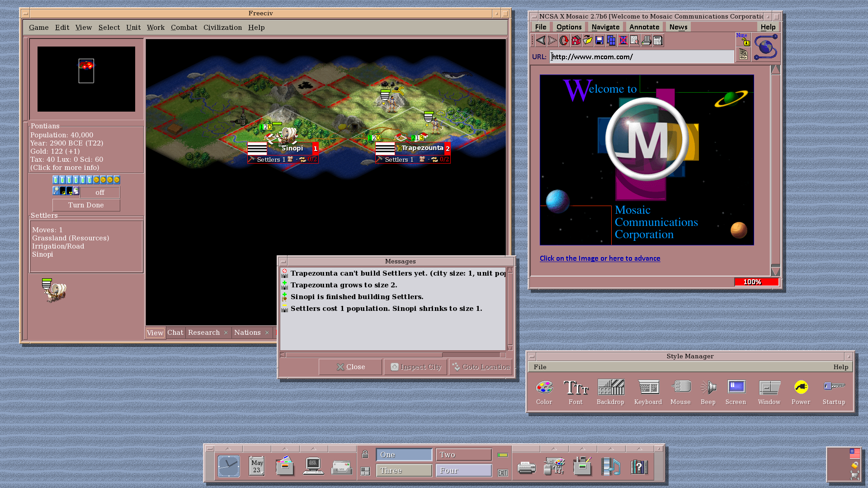The width and height of the screenshot is (868, 488).
Task: Open Mosaic Annotate menu
Action: point(644,27)
